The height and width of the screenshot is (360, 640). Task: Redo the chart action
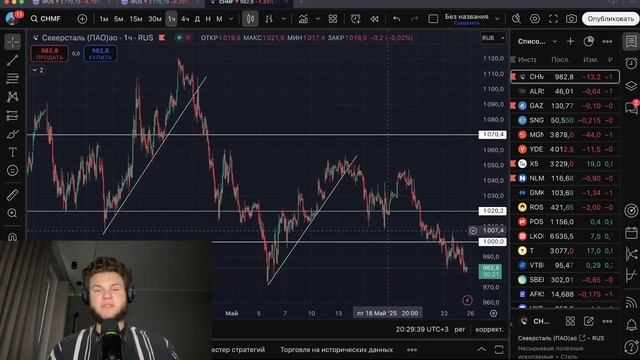(x=414, y=19)
